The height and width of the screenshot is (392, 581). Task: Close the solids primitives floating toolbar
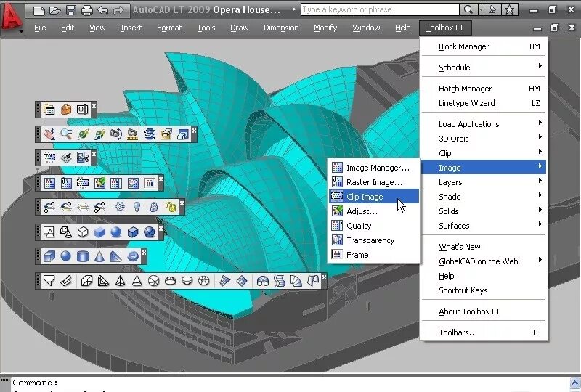144,253
